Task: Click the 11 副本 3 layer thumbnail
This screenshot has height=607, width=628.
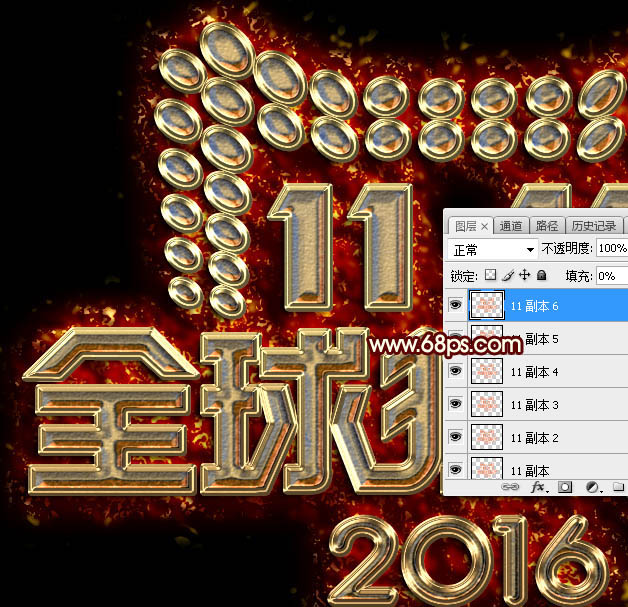Action: coord(487,404)
